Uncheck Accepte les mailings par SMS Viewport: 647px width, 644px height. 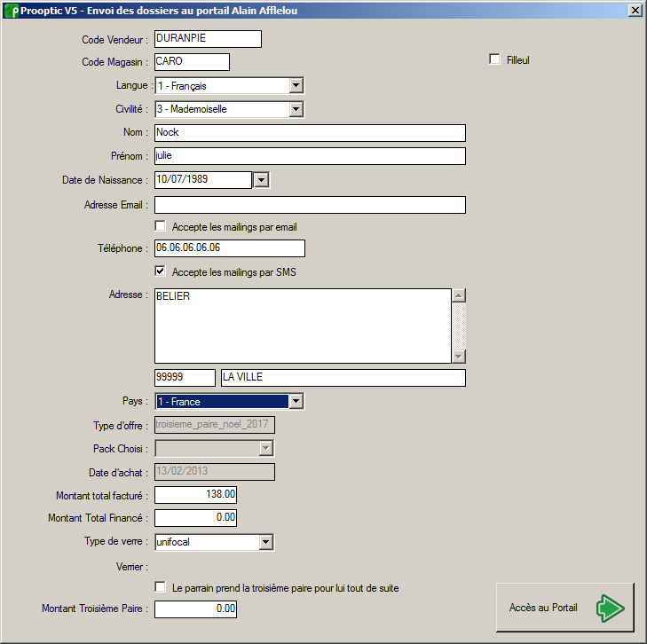(160, 271)
